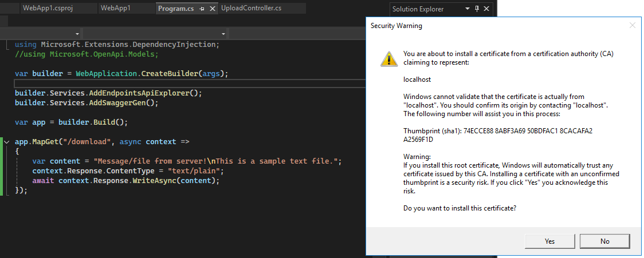The height and width of the screenshot is (258, 644).
Task: Open the UploadController.cs tab
Action: click(x=251, y=8)
